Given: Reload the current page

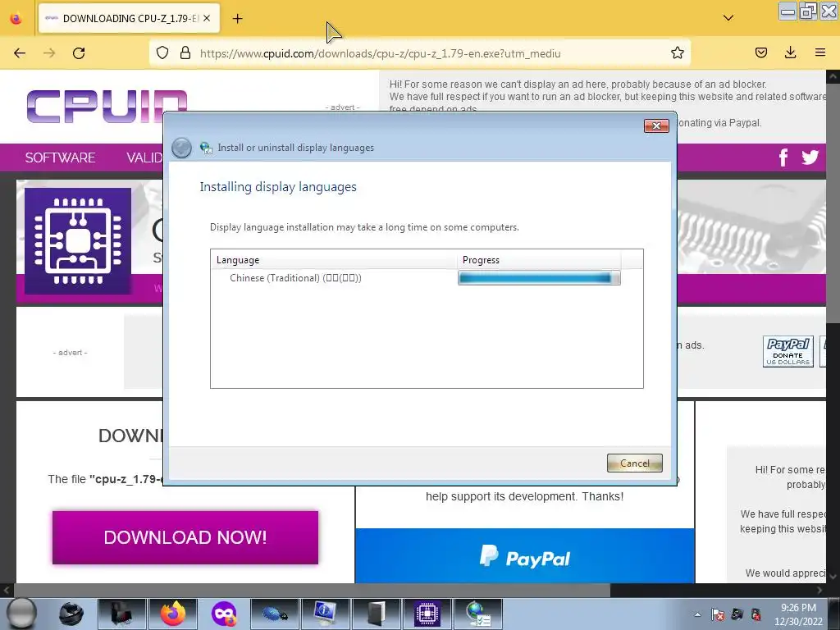Looking at the screenshot, I should 79,53.
